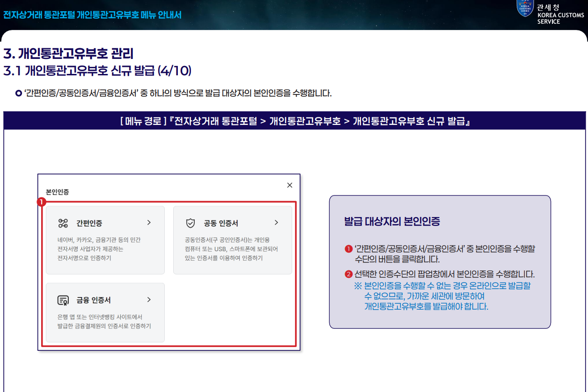This screenshot has width=588, height=392.
Task: Close the 본인인증 dialog with X
Action: pos(290,185)
